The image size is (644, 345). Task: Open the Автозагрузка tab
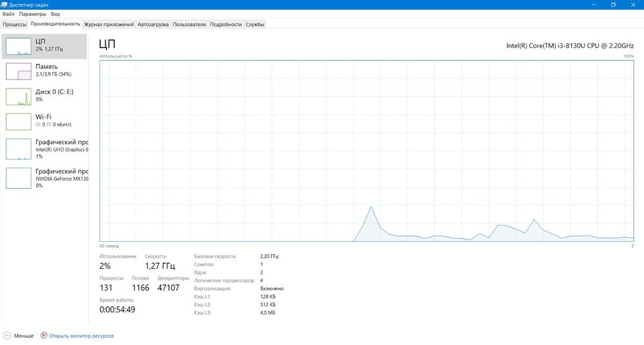tap(153, 25)
